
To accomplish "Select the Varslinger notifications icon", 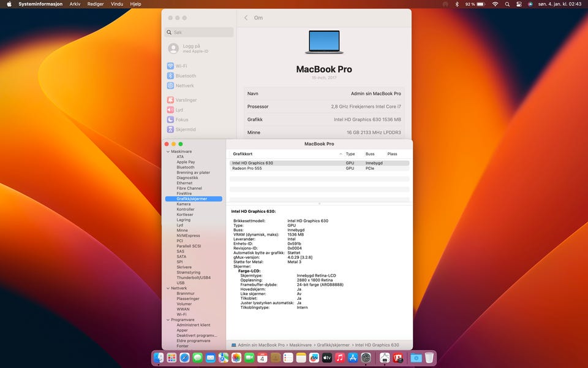I will tap(170, 100).
